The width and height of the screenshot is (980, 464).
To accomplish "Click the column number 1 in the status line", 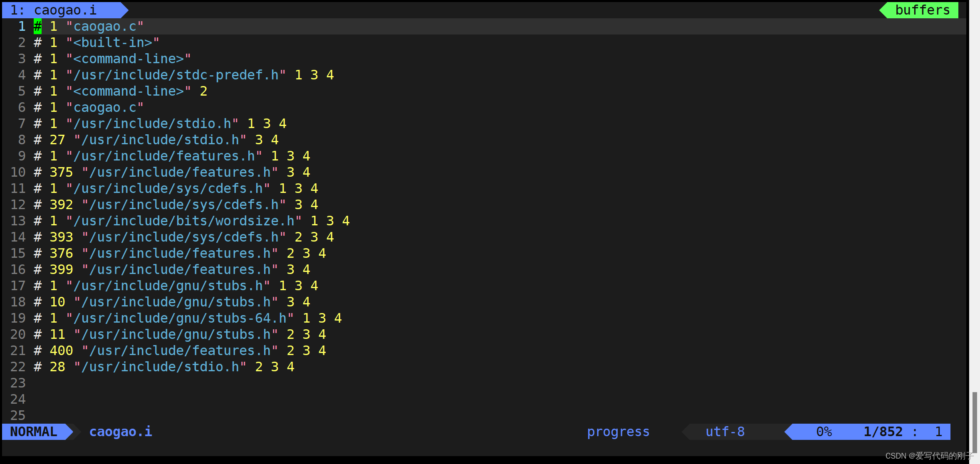I will click(x=938, y=432).
